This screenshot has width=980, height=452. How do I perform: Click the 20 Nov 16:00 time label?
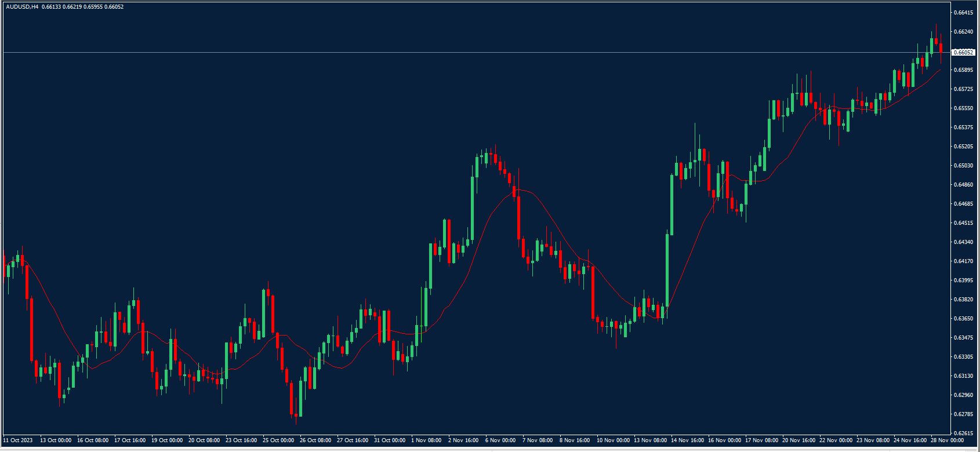[x=798, y=440]
